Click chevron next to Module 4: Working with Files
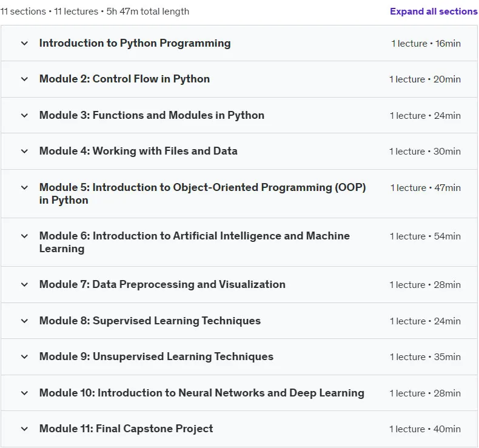Viewport: 479px width, 448px height. click(24, 151)
